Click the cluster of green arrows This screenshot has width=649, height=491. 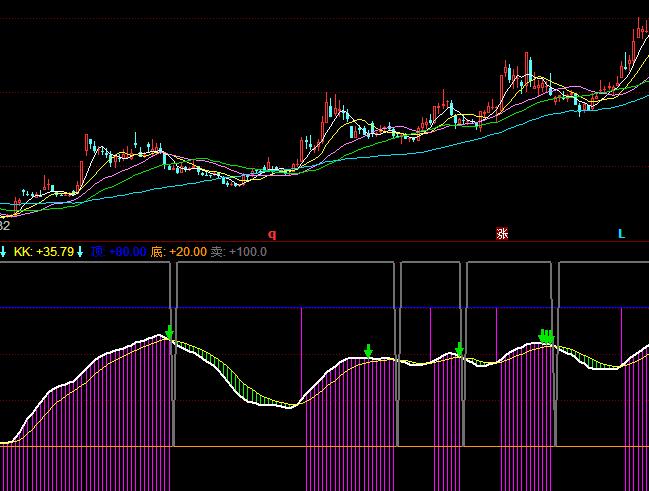[546, 336]
